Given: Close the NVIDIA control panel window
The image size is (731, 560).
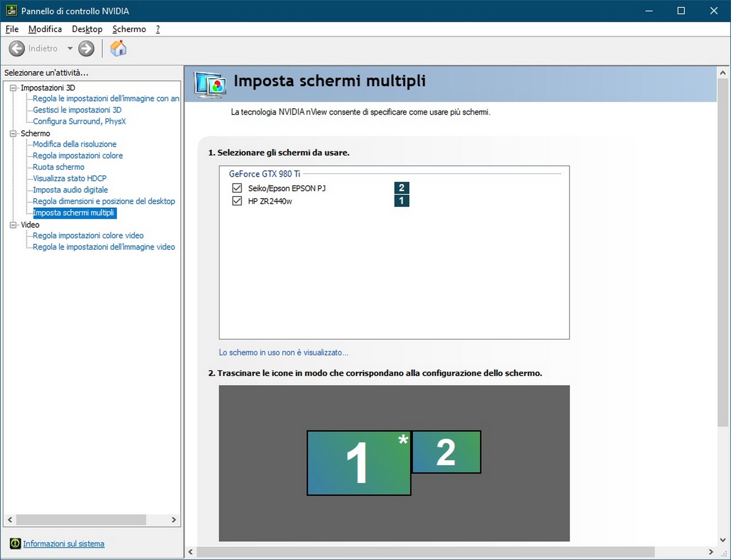Looking at the screenshot, I should [x=714, y=10].
